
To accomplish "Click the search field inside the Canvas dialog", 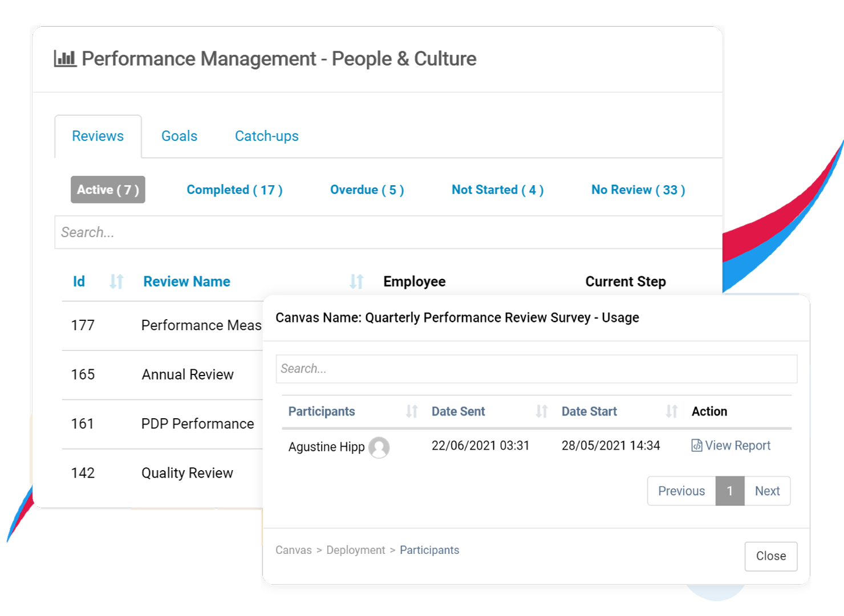I will (x=536, y=369).
